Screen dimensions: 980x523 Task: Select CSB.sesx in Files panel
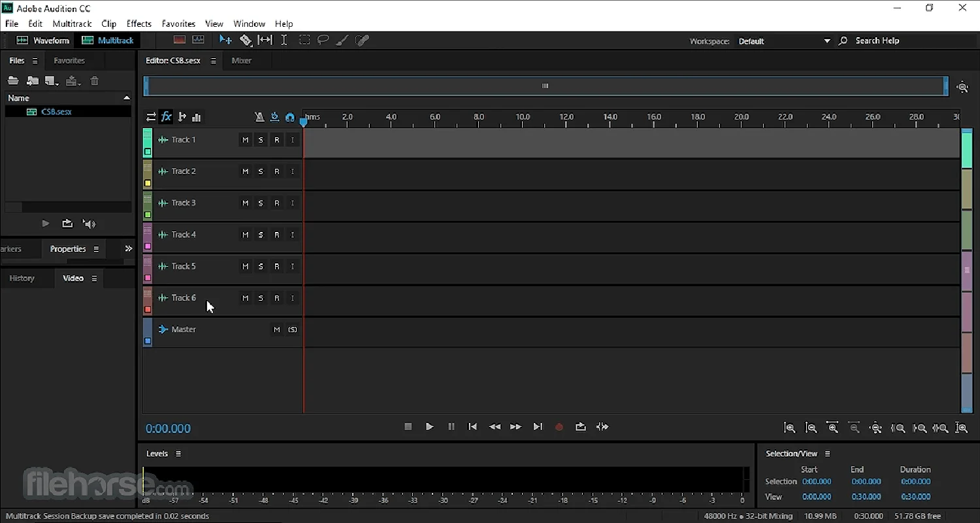coord(56,112)
